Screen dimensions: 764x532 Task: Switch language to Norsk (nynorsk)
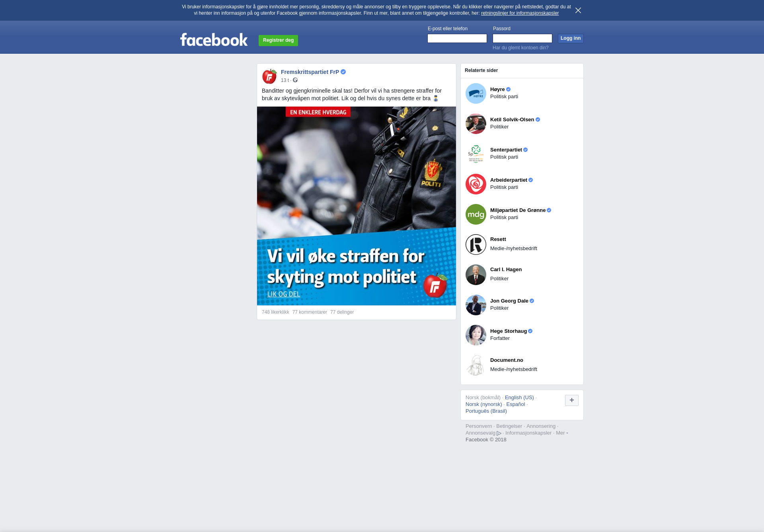click(x=484, y=404)
